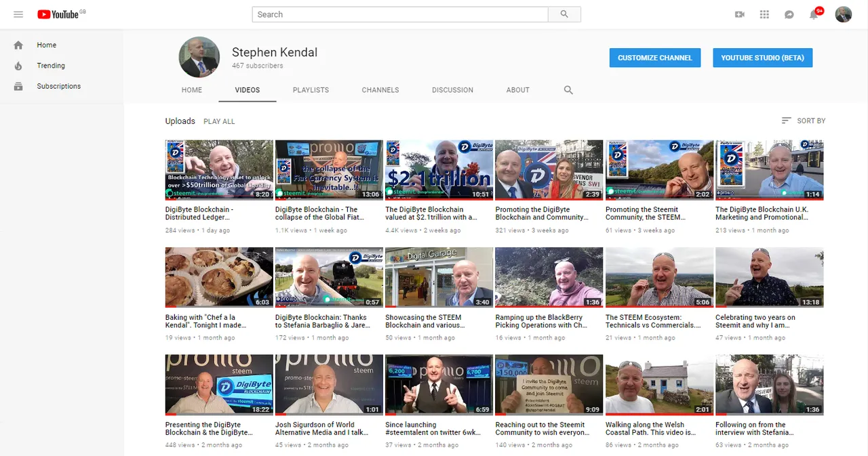Screen dimensions: 868x456
Task: Click into the Search field
Action: [x=400, y=14]
